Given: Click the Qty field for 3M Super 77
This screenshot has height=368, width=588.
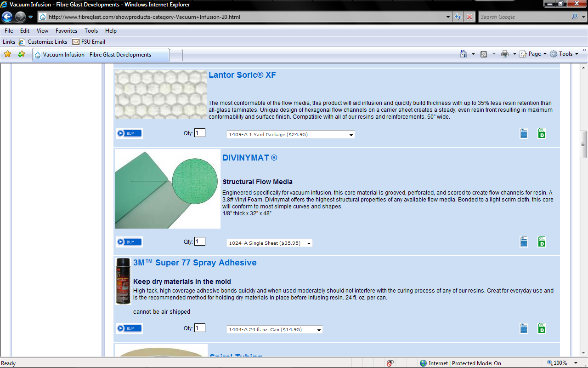Looking at the screenshot, I should [200, 328].
